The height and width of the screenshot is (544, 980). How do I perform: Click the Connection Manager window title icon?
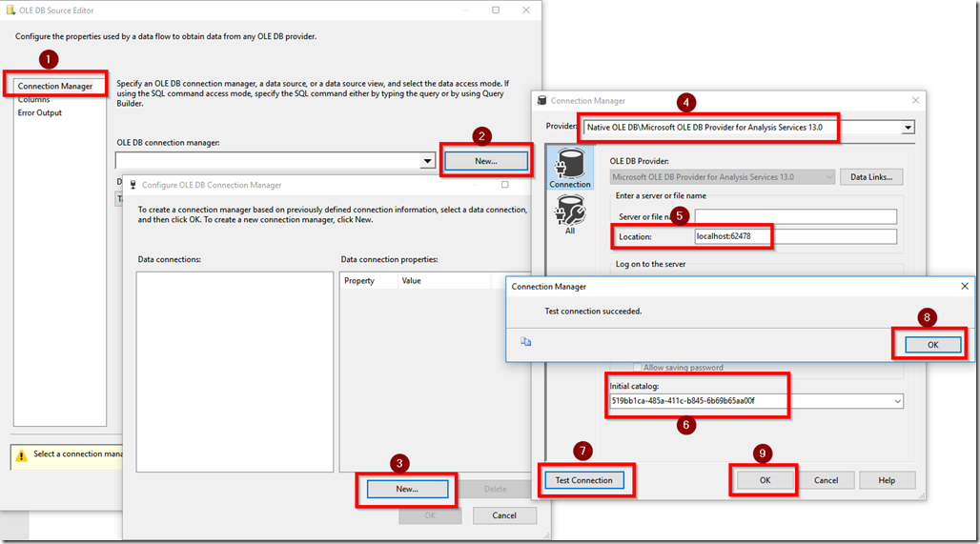[x=541, y=101]
